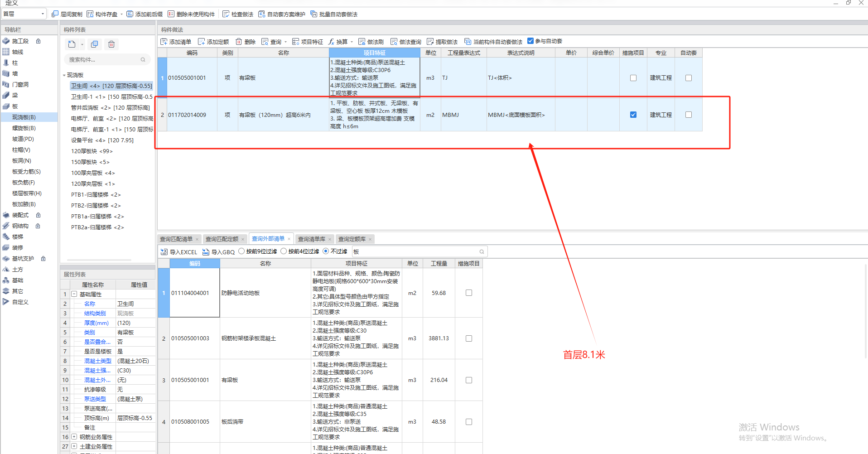Select 120厚板块 <99> component
This screenshot has height=454, width=868.
coord(92,151)
